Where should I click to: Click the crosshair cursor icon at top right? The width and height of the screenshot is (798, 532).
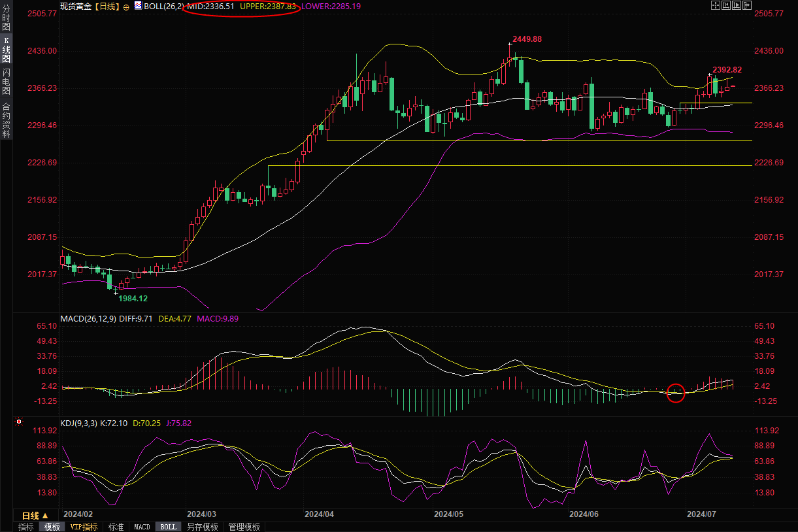(714, 5)
